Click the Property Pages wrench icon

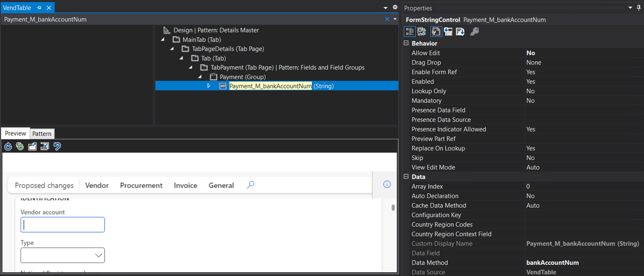coord(475,31)
